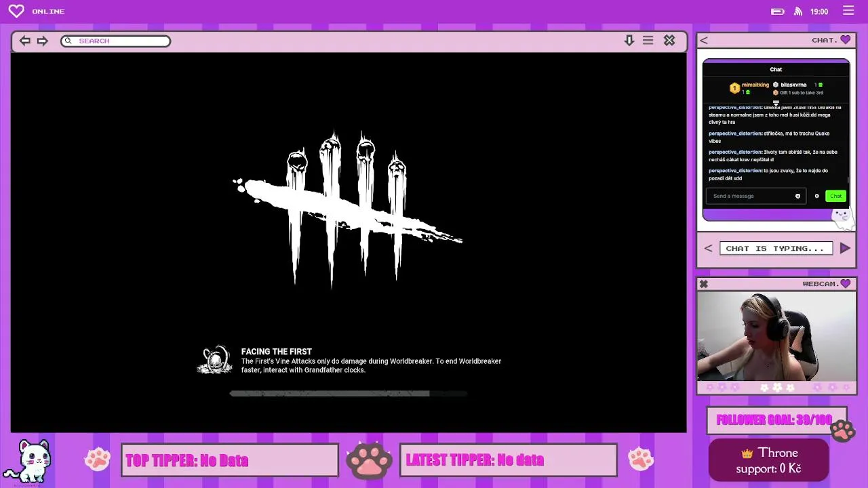The height and width of the screenshot is (488, 868).
Task: Click the CHAT IS TYPING... box
Action: point(775,248)
